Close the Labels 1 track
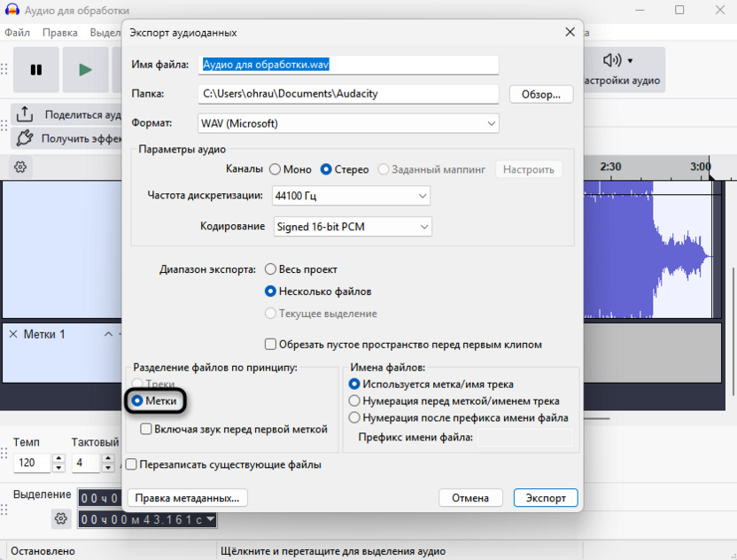Screen dimensions: 737x560 tap(13, 334)
